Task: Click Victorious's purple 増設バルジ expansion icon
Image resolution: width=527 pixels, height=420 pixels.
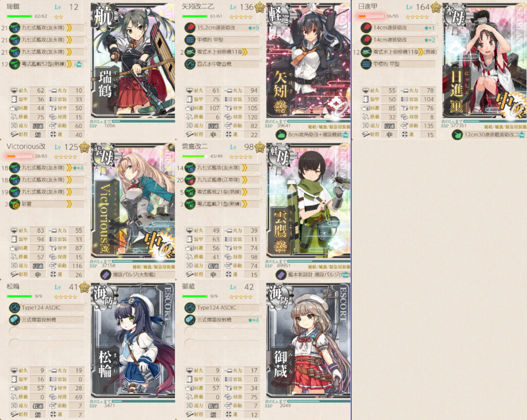Action: pyautogui.click(x=106, y=275)
